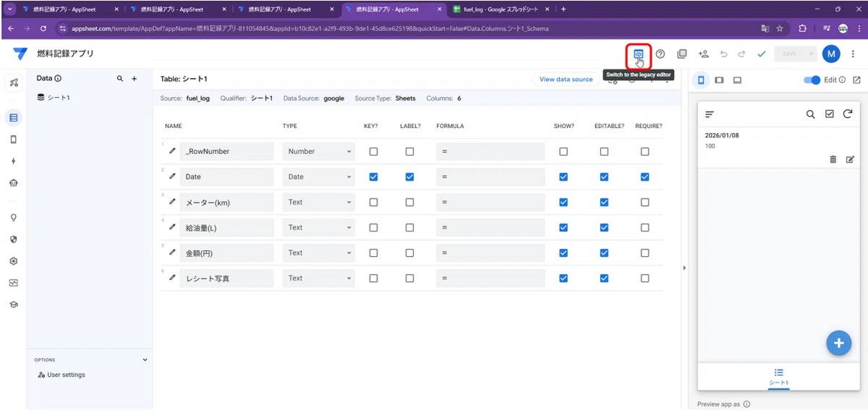The width and height of the screenshot is (868, 413).
Task: Toggle the Edit switch in preview
Action: [812, 80]
